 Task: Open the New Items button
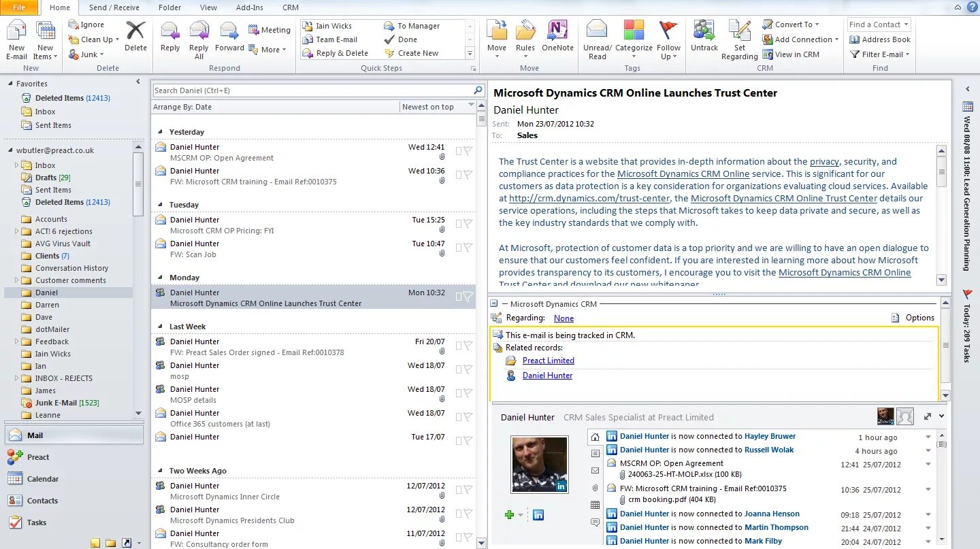[x=46, y=41]
